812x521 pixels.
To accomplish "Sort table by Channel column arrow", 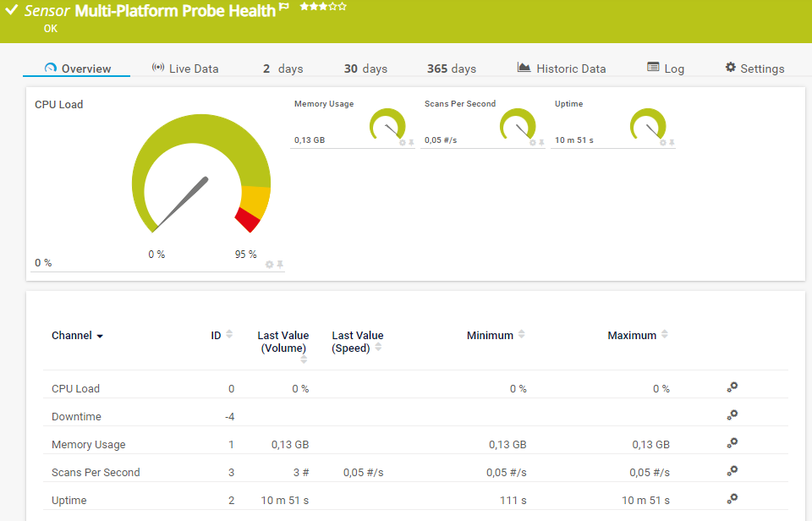I will click(100, 336).
